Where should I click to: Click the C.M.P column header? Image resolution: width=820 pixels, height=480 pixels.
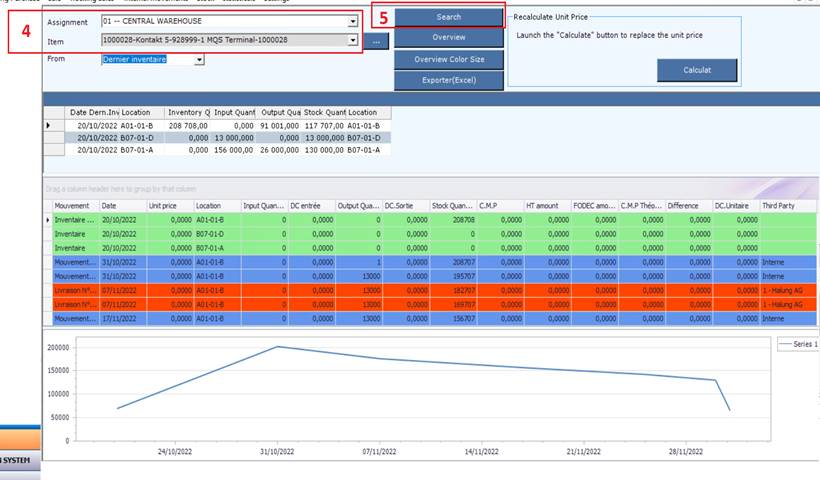(x=500, y=206)
